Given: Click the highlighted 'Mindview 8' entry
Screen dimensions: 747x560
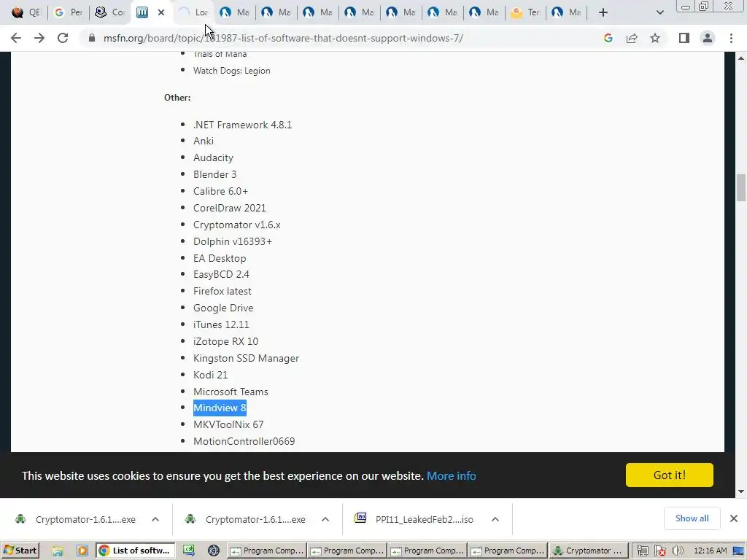Looking at the screenshot, I should point(220,408).
